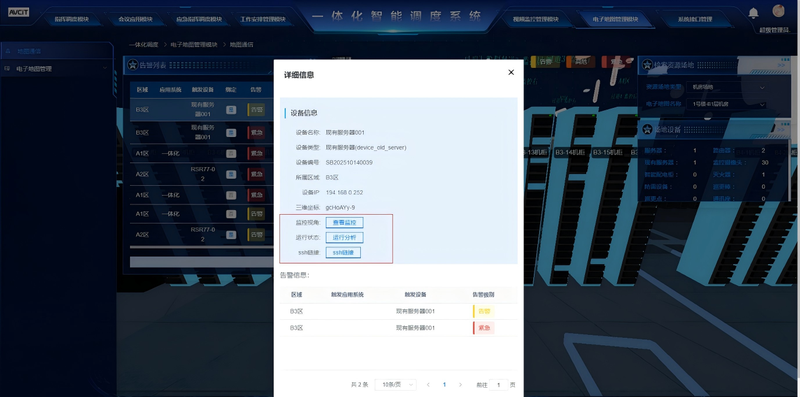Toggle the red 紧急 filter tag above the map
The width and height of the screenshot is (800, 397).
(x=616, y=62)
